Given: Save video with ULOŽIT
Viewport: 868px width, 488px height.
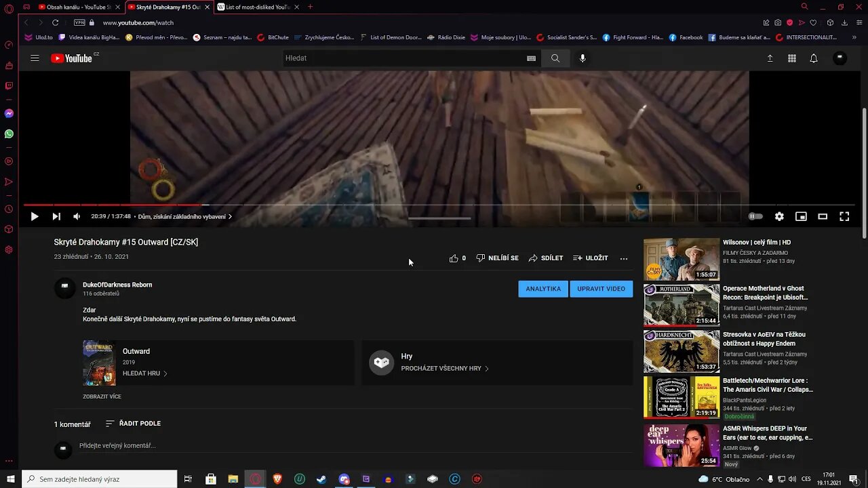Looking at the screenshot, I should [x=591, y=258].
